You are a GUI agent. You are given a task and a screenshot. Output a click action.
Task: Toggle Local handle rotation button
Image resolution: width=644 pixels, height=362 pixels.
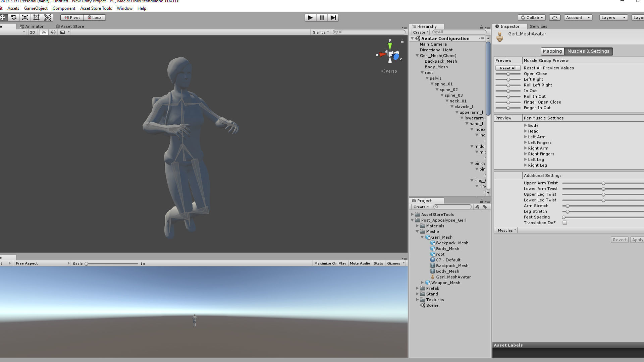click(95, 17)
